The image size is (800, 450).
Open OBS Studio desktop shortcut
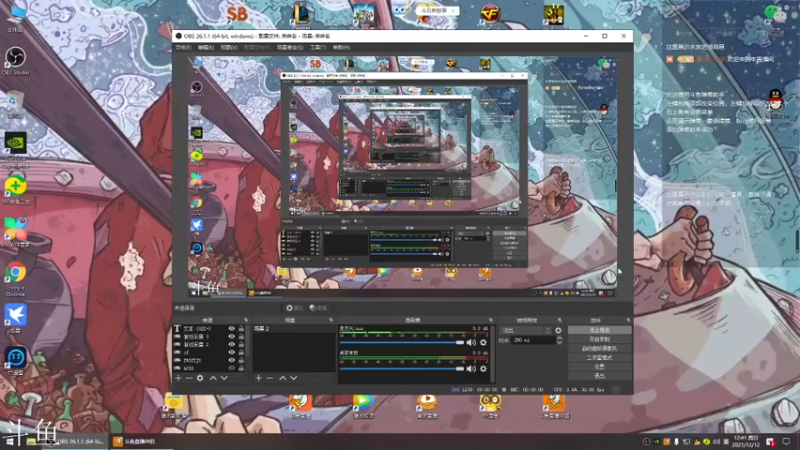tap(15, 60)
